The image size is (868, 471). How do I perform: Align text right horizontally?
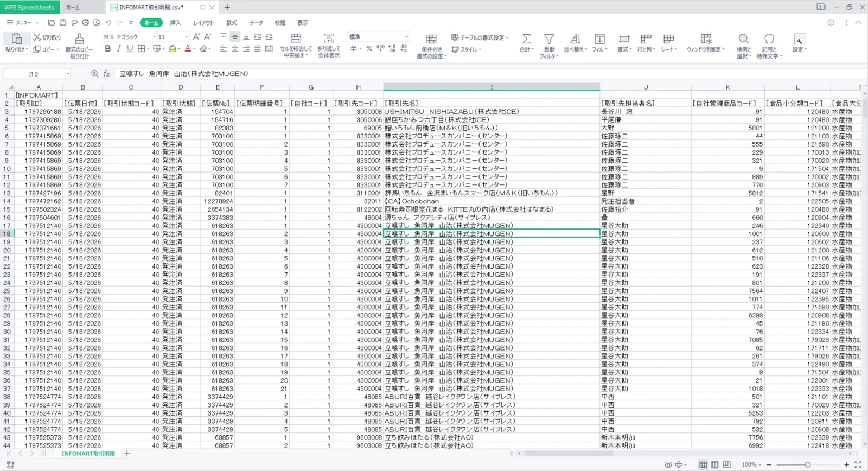tap(246, 49)
